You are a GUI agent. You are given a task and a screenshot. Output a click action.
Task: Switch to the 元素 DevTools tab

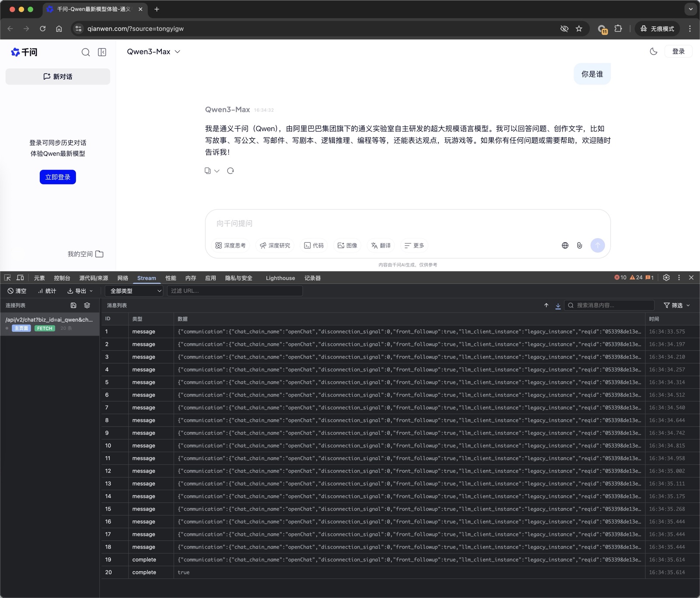point(39,278)
